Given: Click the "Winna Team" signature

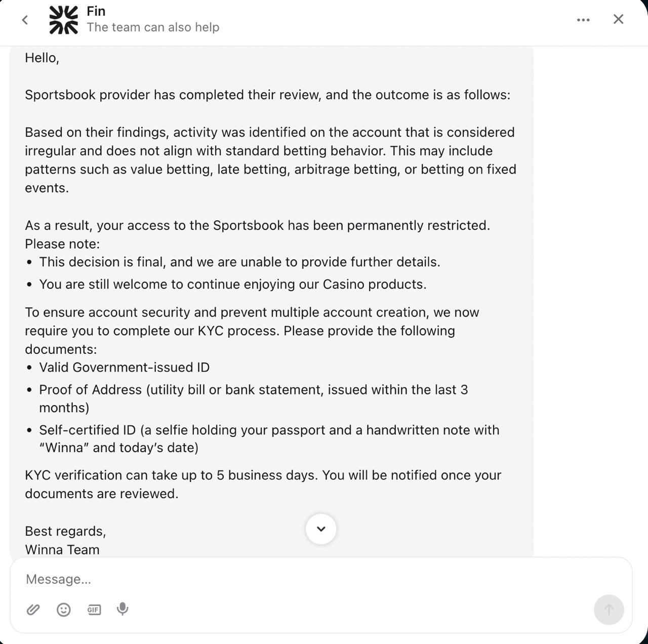Looking at the screenshot, I should pyautogui.click(x=62, y=549).
